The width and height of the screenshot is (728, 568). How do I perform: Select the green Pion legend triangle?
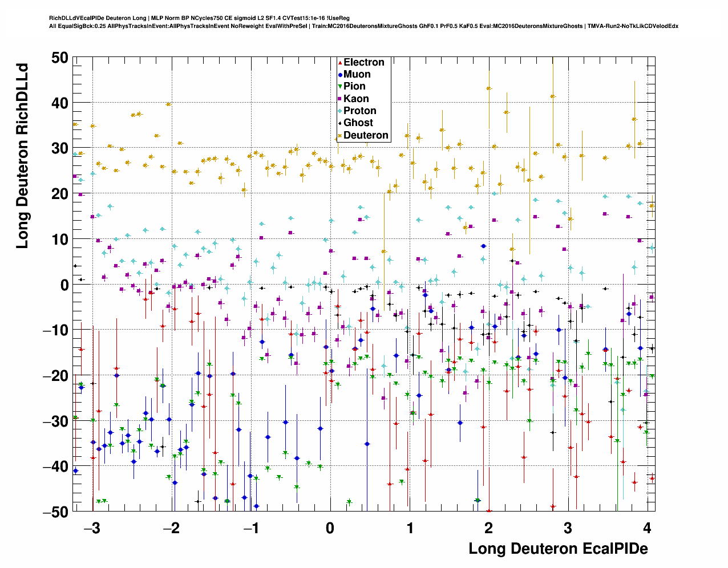(340, 87)
